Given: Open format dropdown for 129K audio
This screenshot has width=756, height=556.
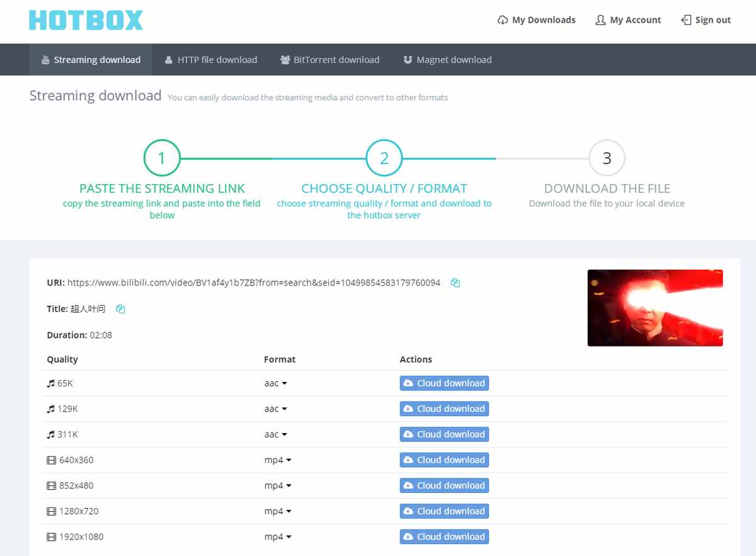Looking at the screenshot, I should point(276,408).
